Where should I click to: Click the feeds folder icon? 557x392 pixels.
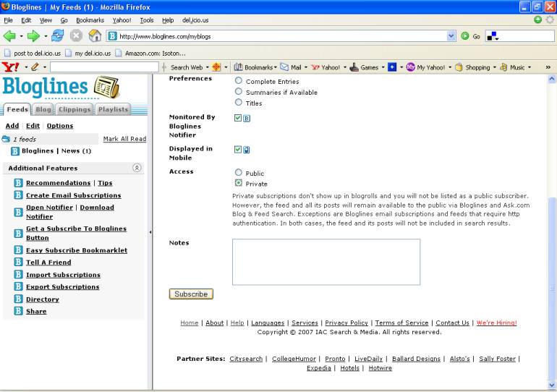pos(6,139)
